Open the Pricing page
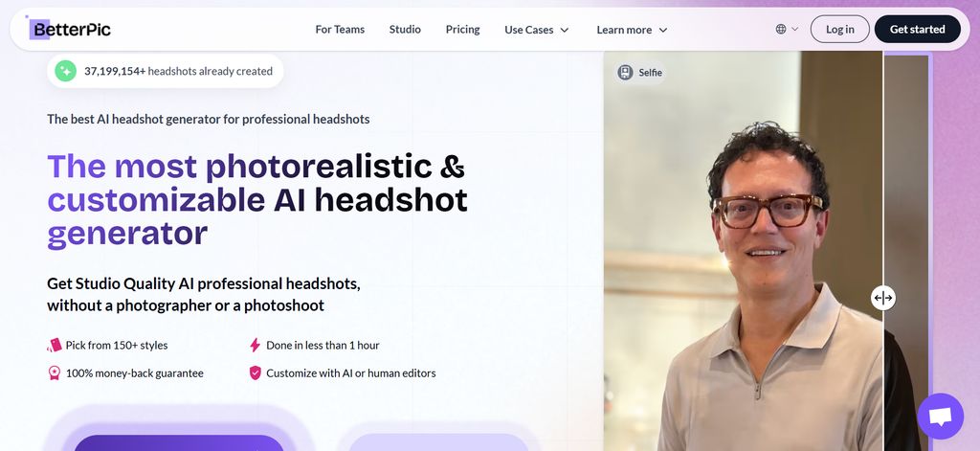This screenshot has width=980, height=451. tap(462, 30)
